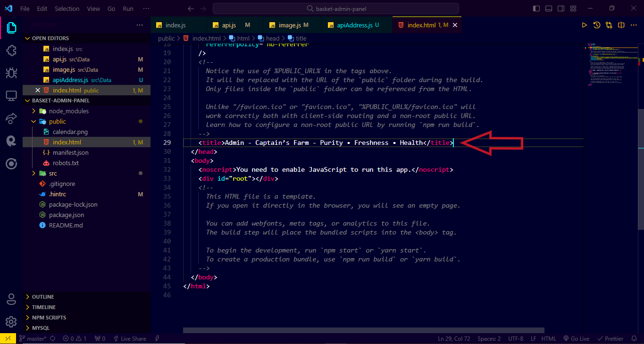Change language mode via HTML status item
Viewport: 644px width, 344px height.
[549, 338]
